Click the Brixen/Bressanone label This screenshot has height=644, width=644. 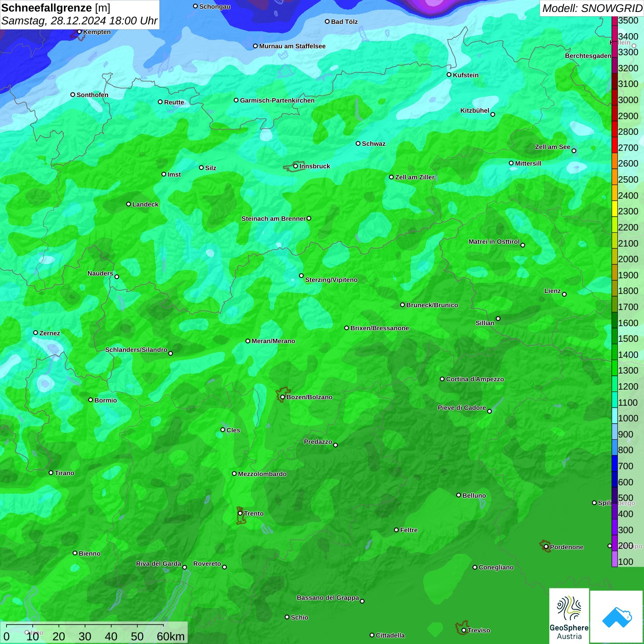click(x=379, y=328)
